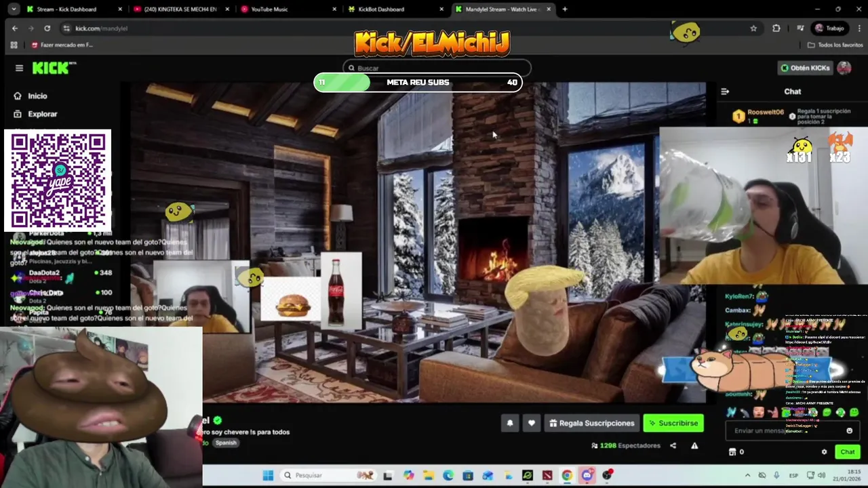Bookmark this page with star icon

[x=753, y=28]
